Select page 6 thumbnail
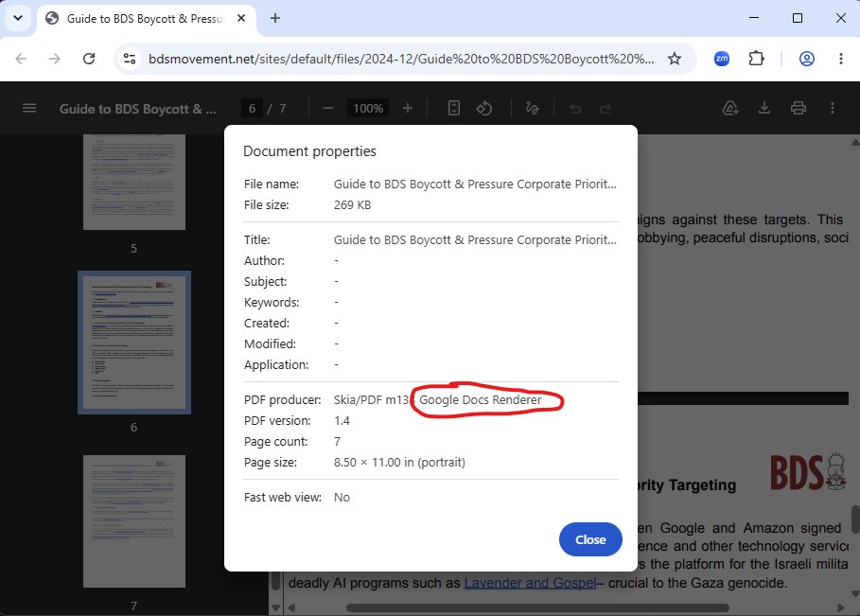Viewport: 860px width, 616px height. [133, 343]
